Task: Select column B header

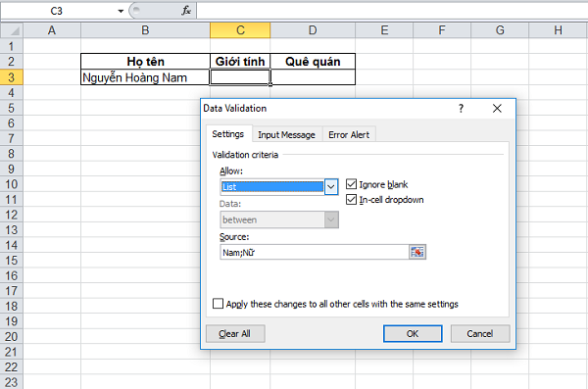Action: click(x=145, y=30)
